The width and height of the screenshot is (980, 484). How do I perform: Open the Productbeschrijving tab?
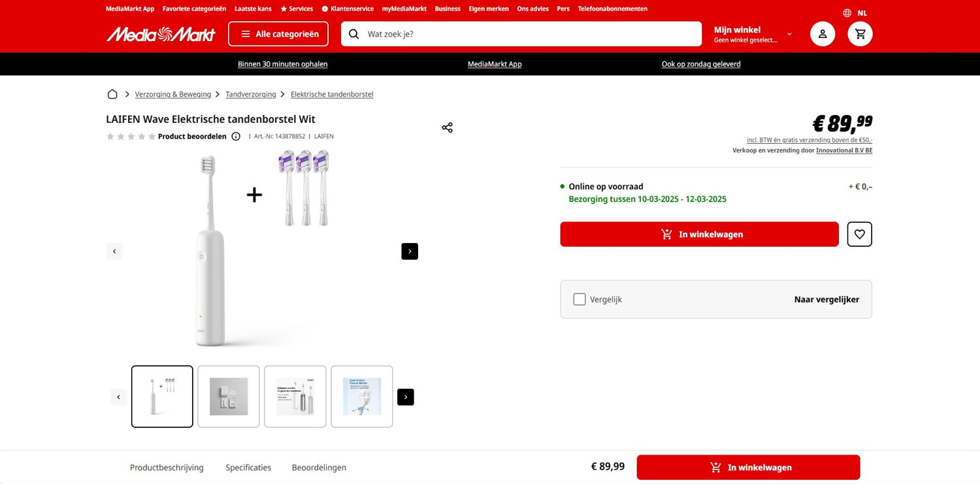[x=167, y=468]
